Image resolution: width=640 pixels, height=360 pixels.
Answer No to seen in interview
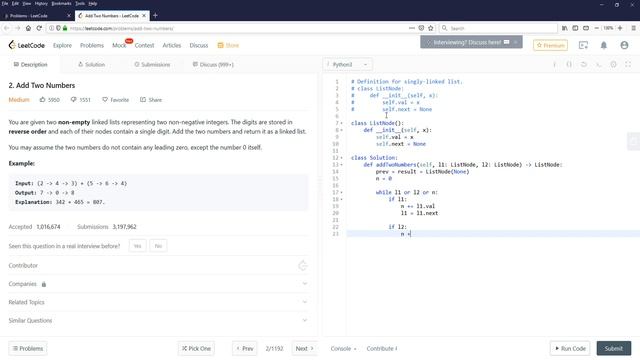[158, 246]
